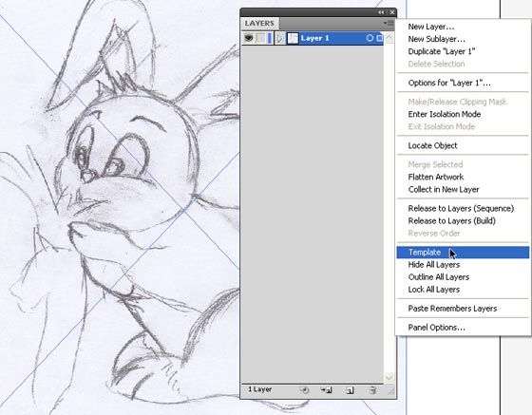Click the Delete Selection trash icon
Image resolution: width=532 pixels, height=415 pixels.
click(372, 390)
